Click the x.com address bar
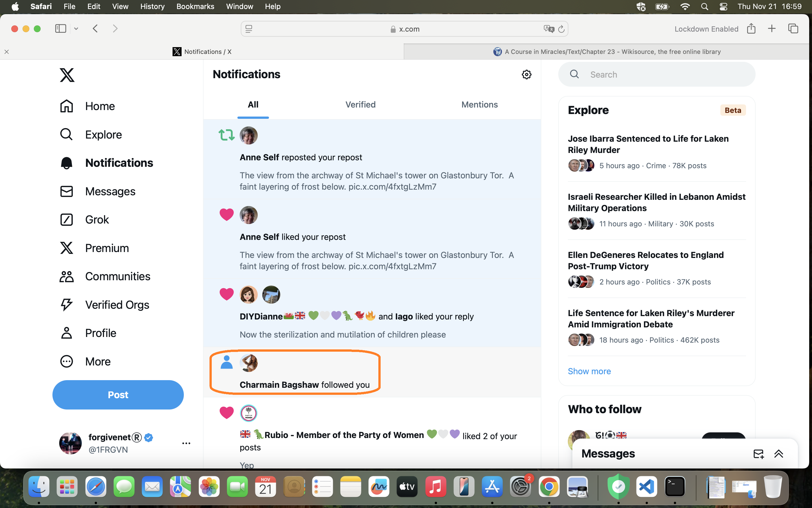The height and width of the screenshot is (508, 812). click(x=404, y=29)
